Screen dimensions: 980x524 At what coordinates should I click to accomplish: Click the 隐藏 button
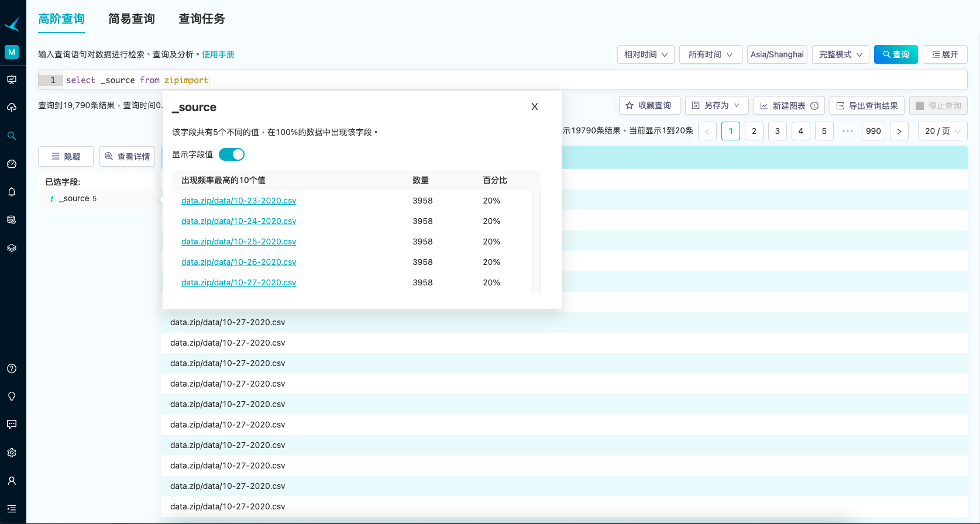pyautogui.click(x=66, y=156)
